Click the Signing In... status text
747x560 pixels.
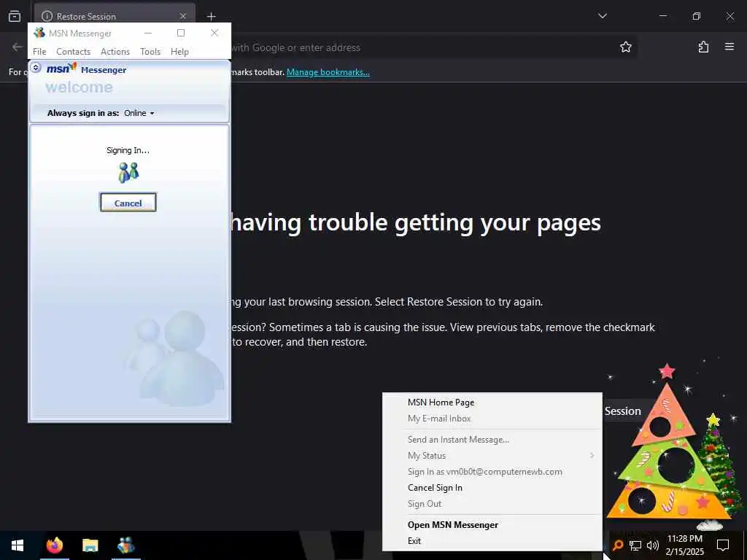(128, 150)
